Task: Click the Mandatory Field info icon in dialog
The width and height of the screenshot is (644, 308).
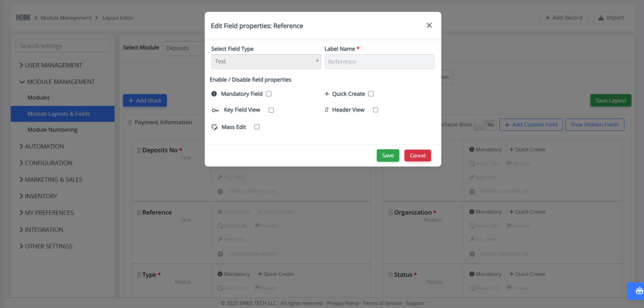Action: coord(214,94)
